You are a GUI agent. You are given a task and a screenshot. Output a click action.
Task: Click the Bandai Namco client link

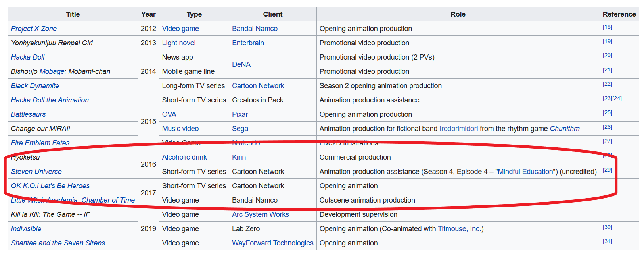[x=255, y=29]
